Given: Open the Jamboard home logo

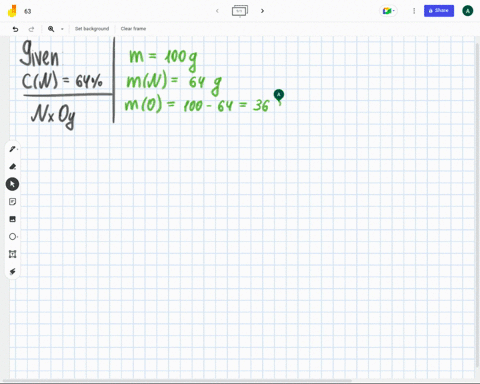Looking at the screenshot, I should 12,11.
